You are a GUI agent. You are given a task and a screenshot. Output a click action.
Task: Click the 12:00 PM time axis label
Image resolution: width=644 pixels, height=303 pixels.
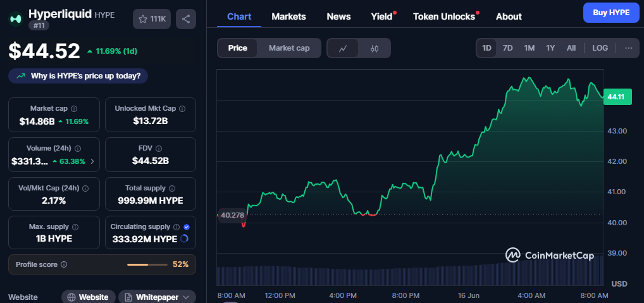(279, 295)
